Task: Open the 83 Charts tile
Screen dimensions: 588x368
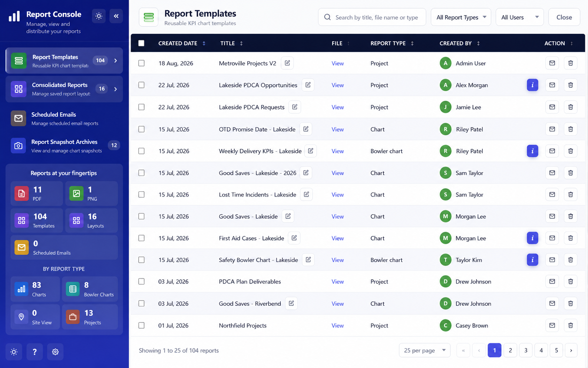Action: pos(35,289)
